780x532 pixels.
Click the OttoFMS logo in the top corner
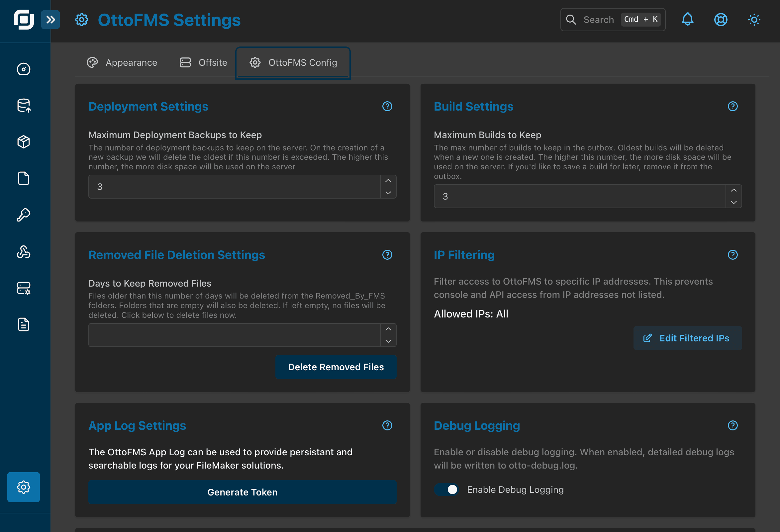(x=23, y=20)
